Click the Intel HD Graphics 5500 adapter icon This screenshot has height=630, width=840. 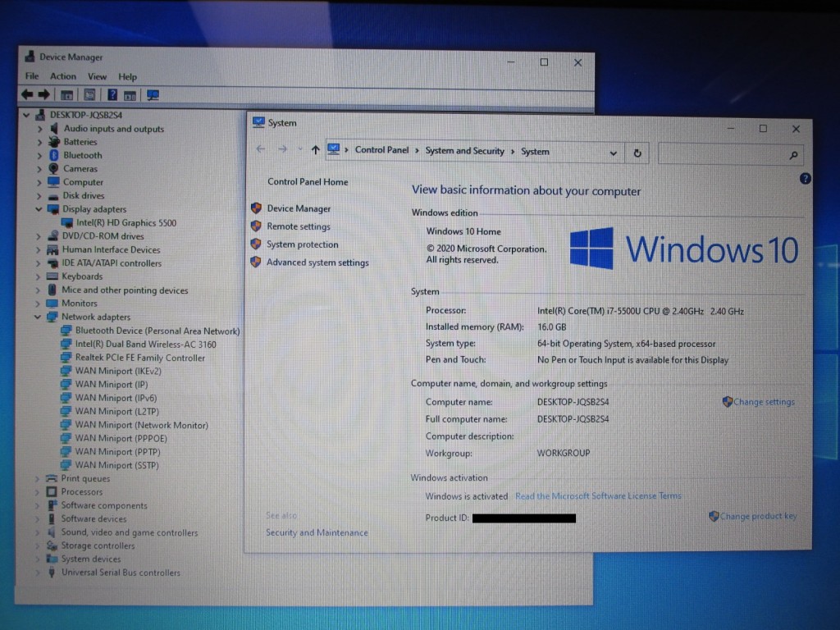point(67,223)
